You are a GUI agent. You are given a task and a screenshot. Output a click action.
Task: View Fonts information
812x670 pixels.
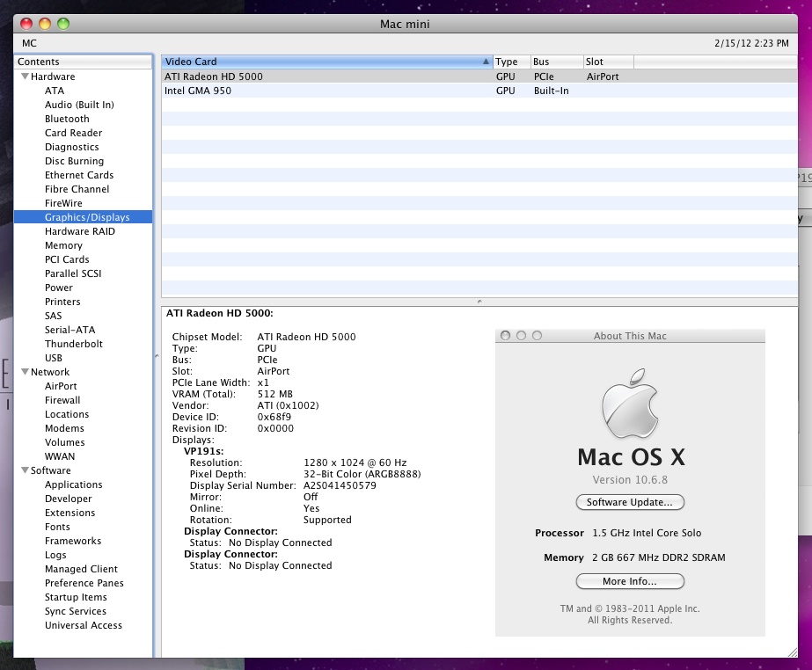pos(57,527)
